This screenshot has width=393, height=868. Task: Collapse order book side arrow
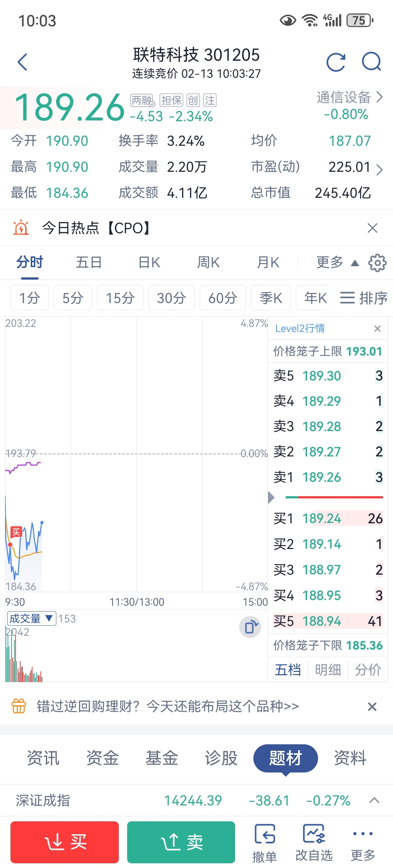271,498
